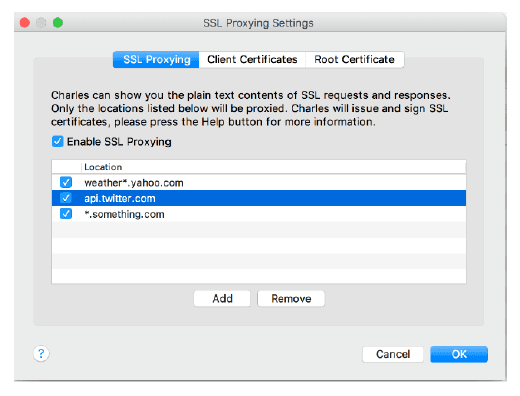Close the window with the red button

pos(25,23)
